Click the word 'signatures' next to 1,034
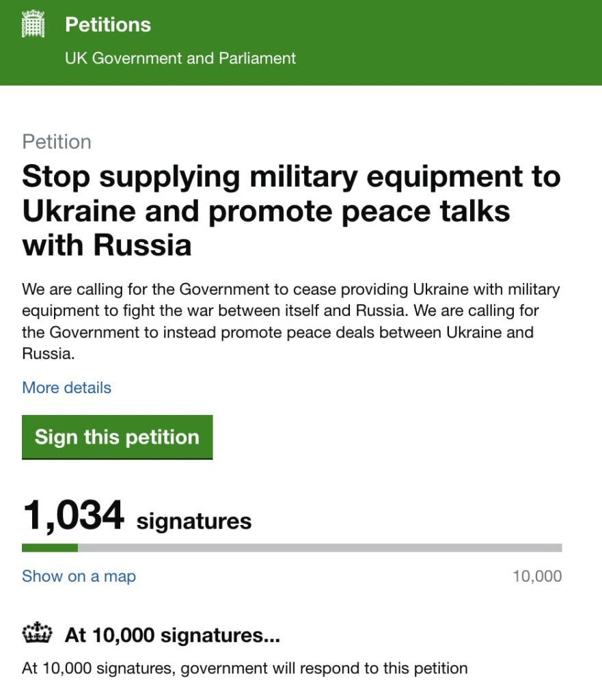 coord(194,521)
